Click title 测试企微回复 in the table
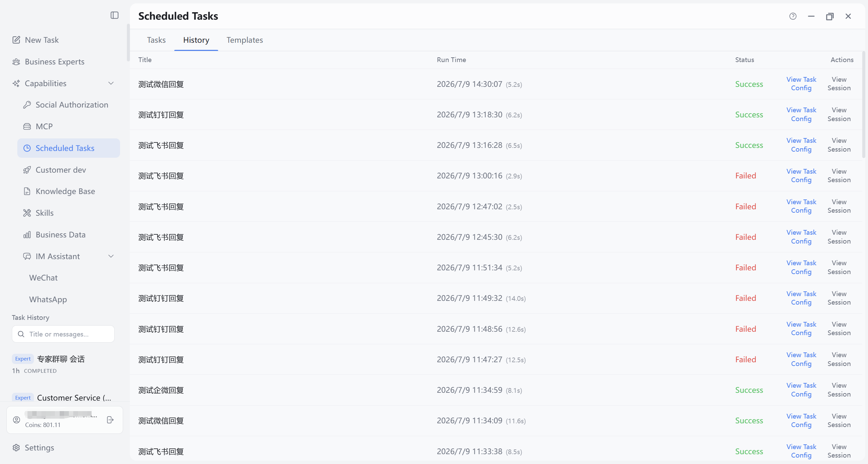868x464 pixels. (161, 390)
